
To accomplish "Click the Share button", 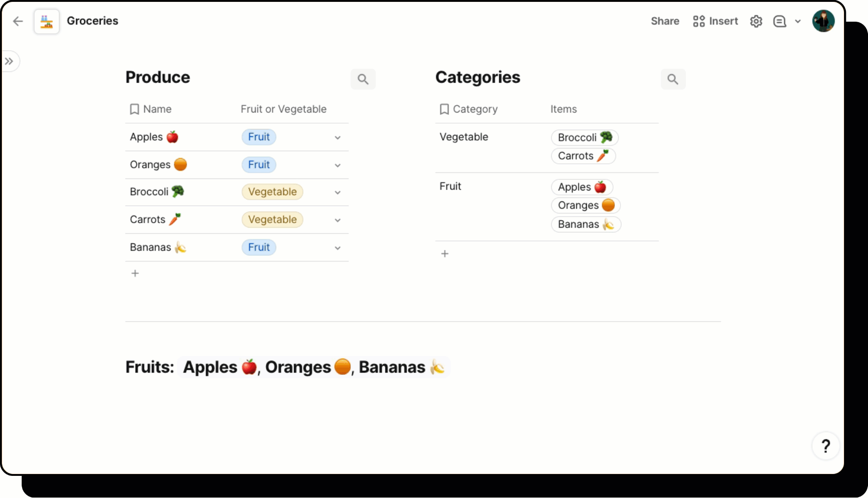I will [x=665, y=21].
